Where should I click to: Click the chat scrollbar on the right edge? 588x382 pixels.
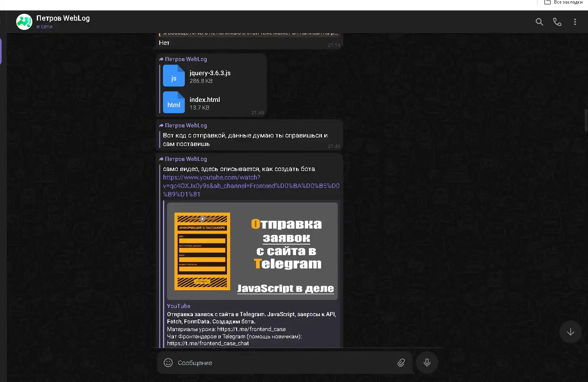(x=586, y=120)
